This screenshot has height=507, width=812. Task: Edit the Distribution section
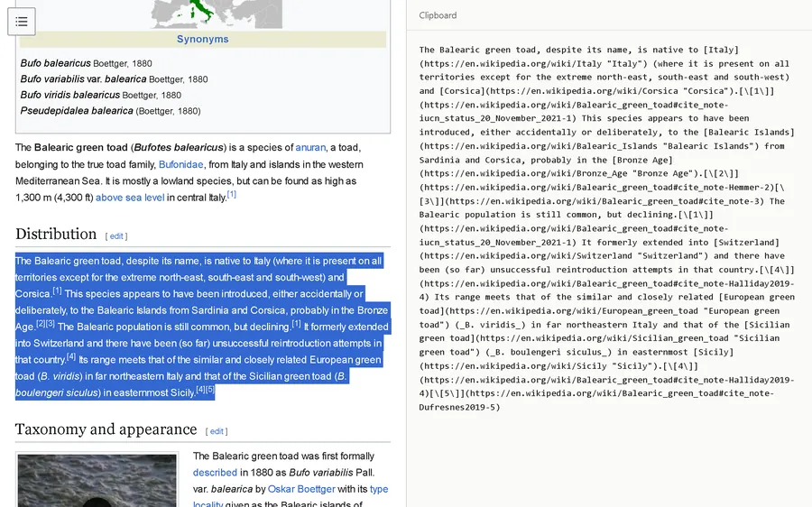click(116, 236)
